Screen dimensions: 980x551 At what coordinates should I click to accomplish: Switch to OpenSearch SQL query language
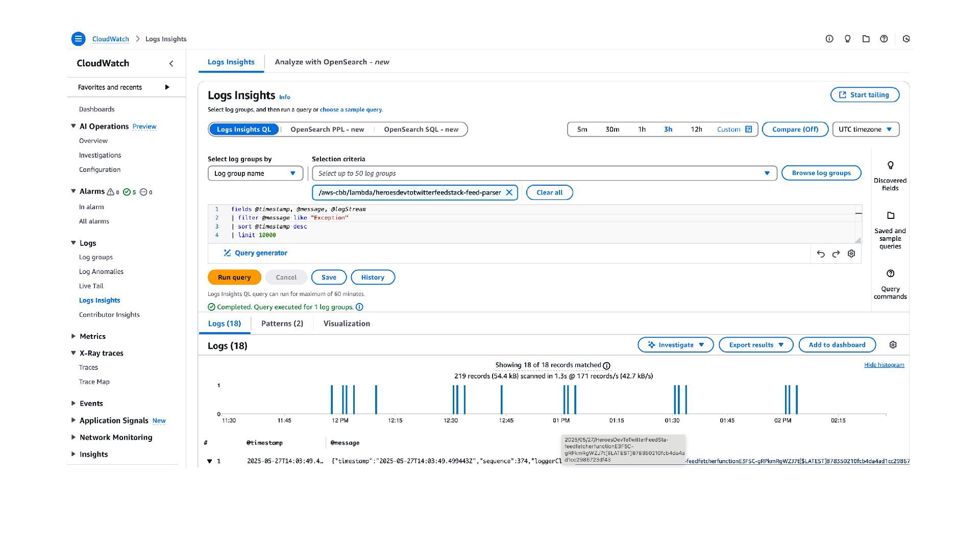click(x=421, y=129)
